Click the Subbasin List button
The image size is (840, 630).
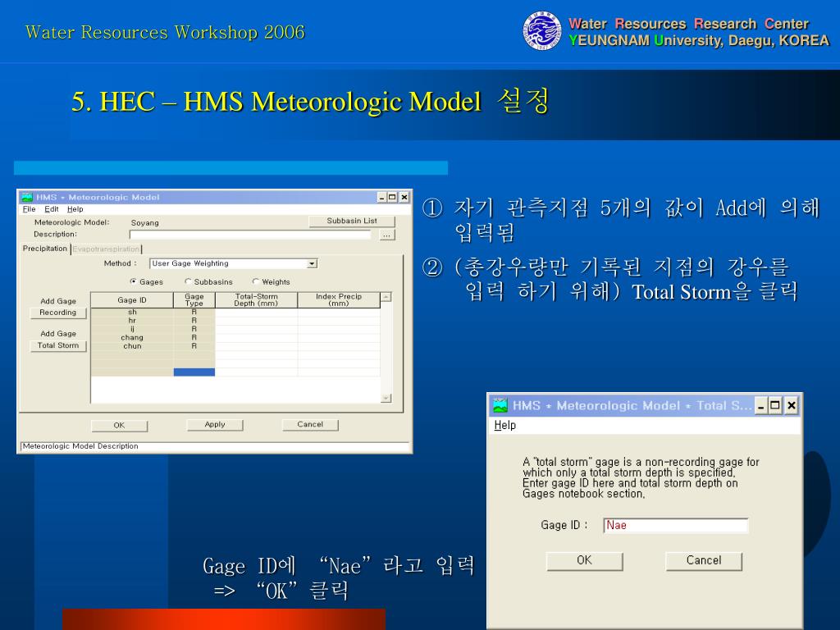(x=352, y=221)
